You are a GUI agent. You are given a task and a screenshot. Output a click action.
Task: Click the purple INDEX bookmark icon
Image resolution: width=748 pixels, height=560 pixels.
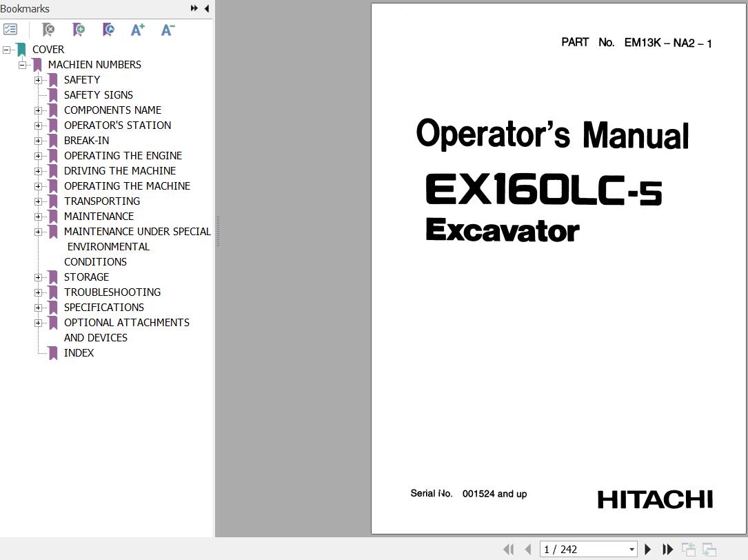coord(54,353)
